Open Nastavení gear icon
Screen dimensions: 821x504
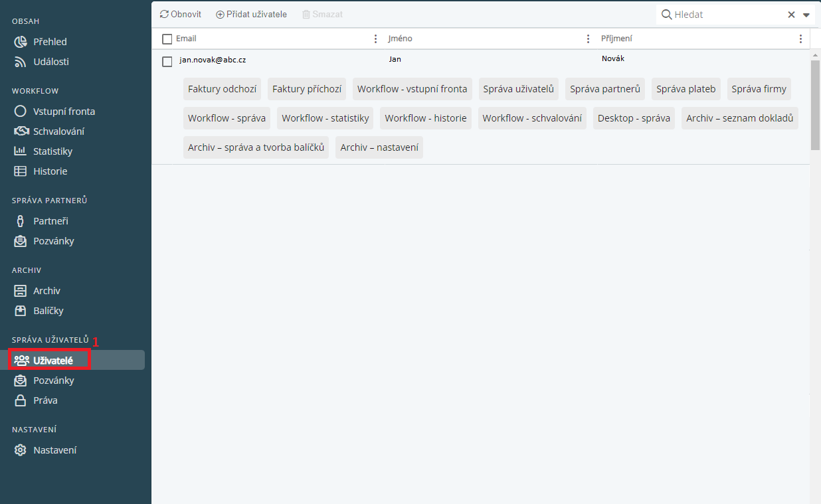21,450
